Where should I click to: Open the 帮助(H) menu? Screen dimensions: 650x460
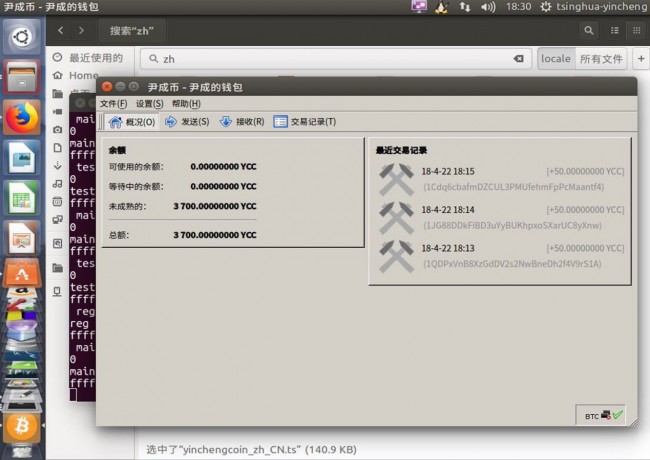tap(187, 104)
